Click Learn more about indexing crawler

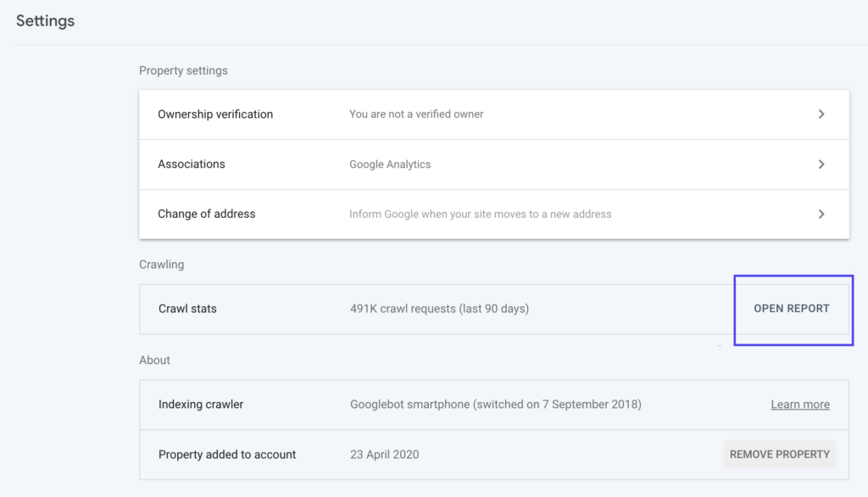click(799, 404)
